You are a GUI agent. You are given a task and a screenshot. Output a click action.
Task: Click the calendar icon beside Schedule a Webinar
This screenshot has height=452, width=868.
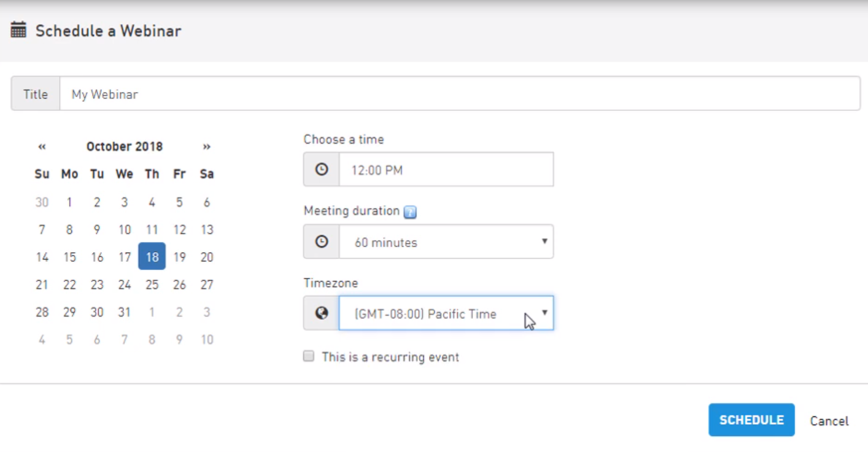[x=18, y=30]
